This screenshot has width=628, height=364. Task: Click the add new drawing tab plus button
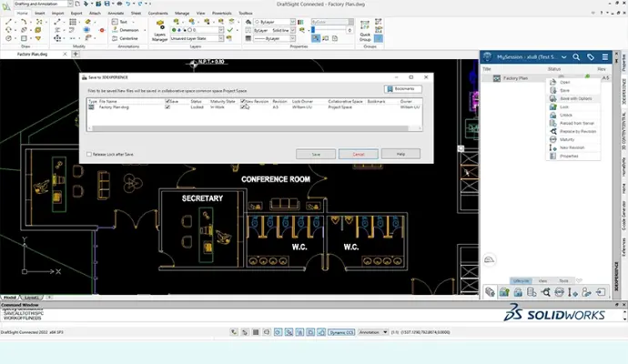coord(76,54)
